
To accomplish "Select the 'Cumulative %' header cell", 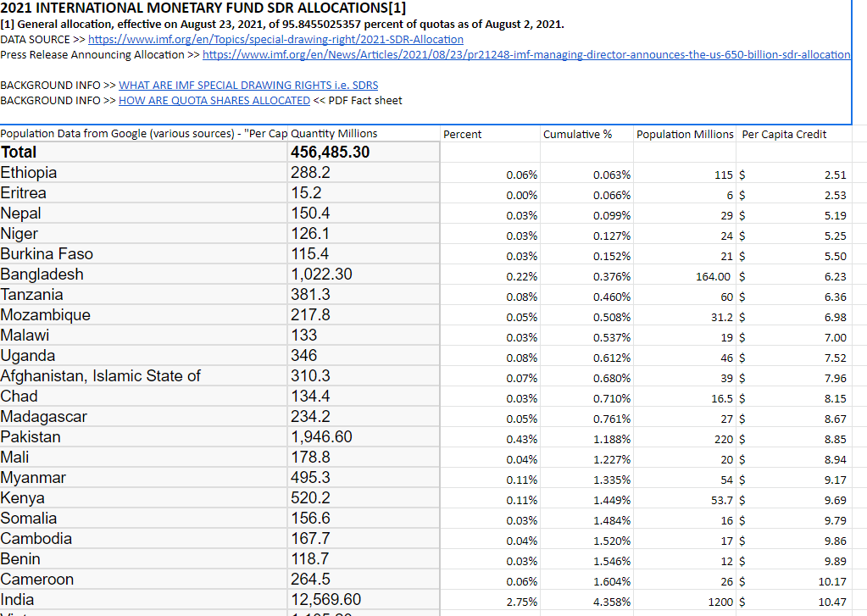I will [586, 134].
